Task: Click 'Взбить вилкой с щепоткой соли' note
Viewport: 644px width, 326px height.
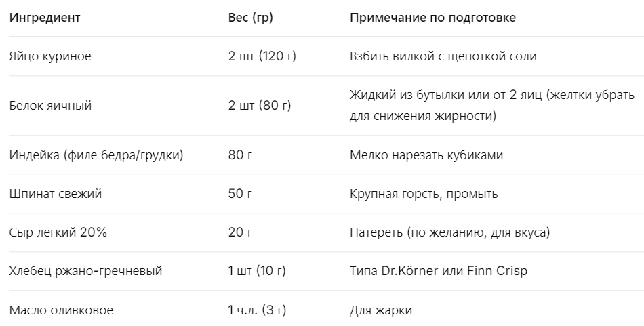Action: click(443, 56)
